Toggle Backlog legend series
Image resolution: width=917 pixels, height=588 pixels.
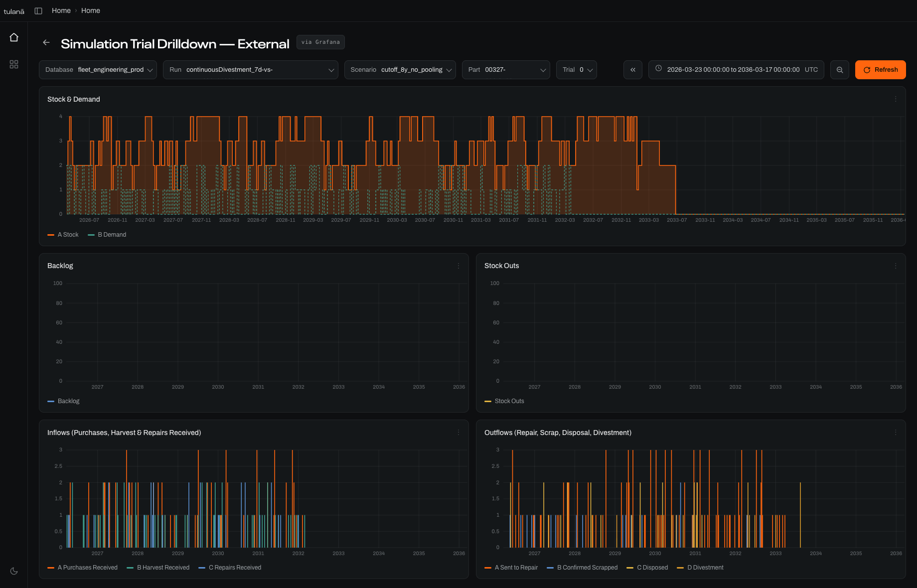(63, 401)
